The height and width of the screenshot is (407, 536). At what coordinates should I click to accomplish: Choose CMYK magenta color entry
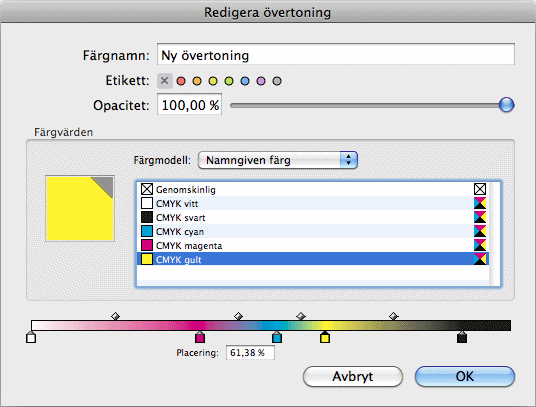pyautogui.click(x=313, y=245)
